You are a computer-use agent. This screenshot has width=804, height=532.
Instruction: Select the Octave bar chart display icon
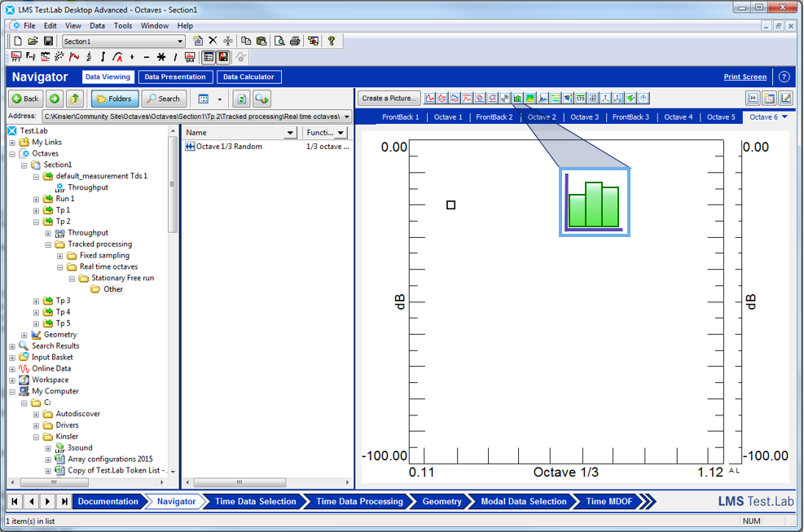517,99
